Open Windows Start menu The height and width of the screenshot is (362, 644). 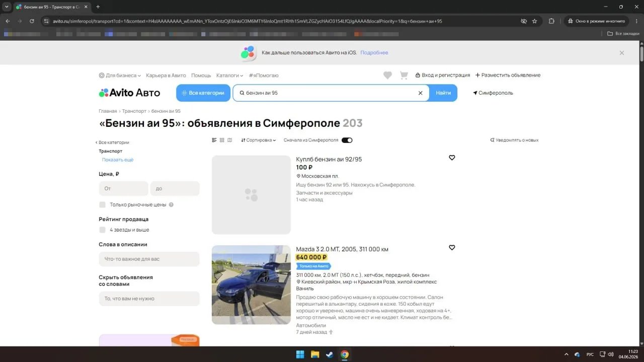point(300,354)
